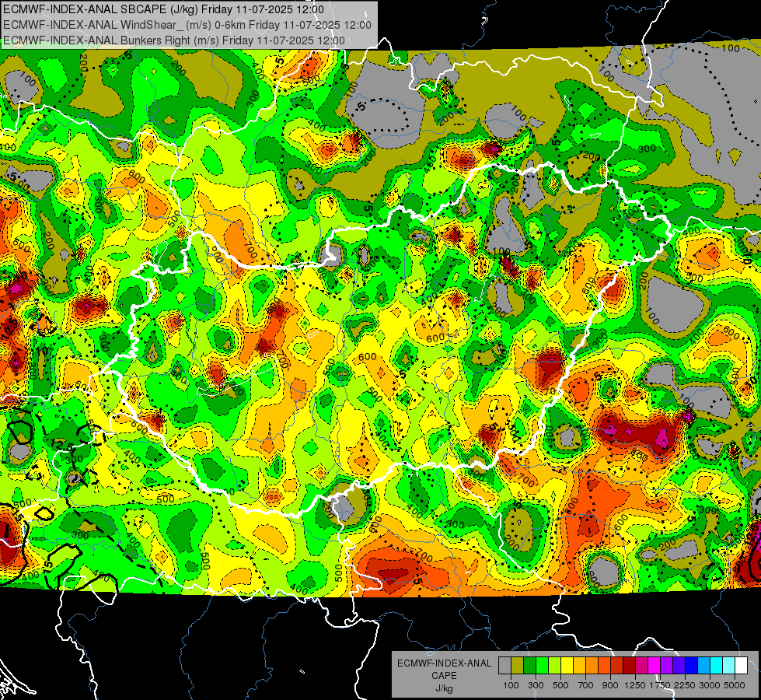The image size is (761, 700).
Task: Select orange swatch right of 700 tick
Action: pyautogui.click(x=592, y=666)
